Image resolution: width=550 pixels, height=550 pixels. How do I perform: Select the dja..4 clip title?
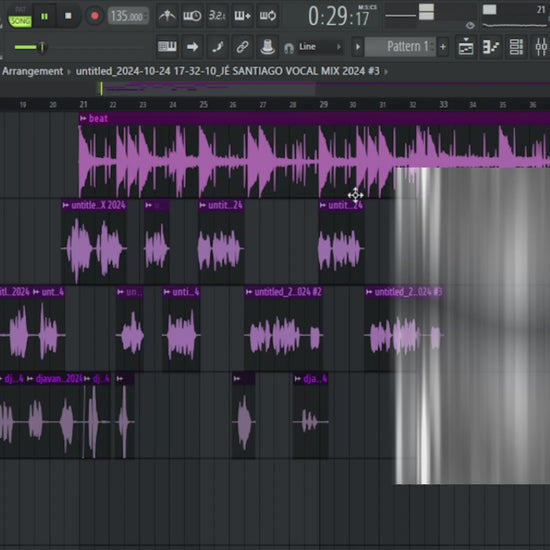315,378
